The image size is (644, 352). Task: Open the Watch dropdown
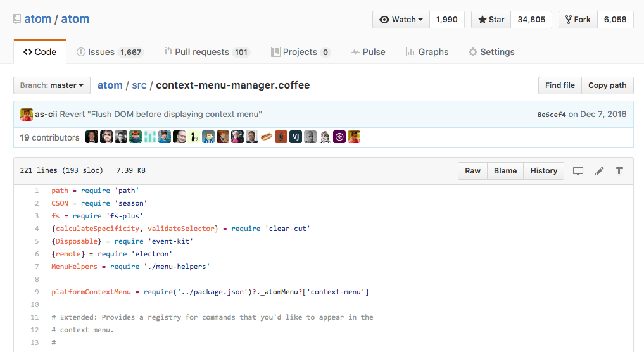pos(401,20)
